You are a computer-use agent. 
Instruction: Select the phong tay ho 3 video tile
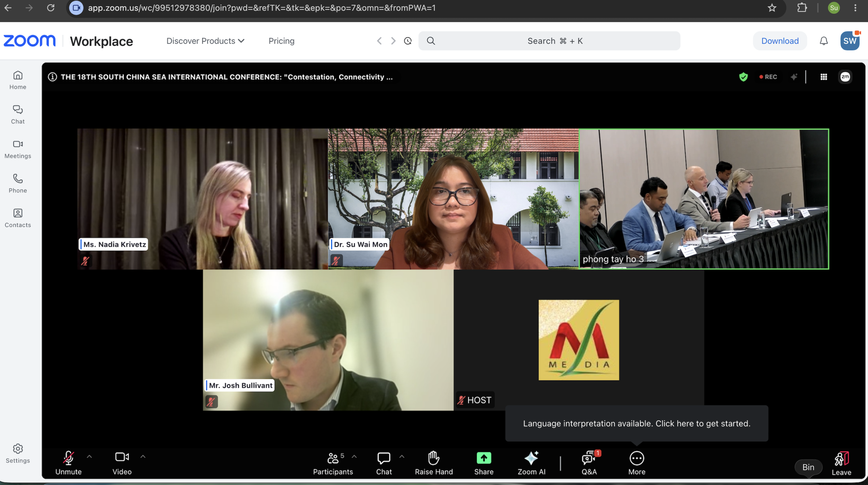(704, 199)
